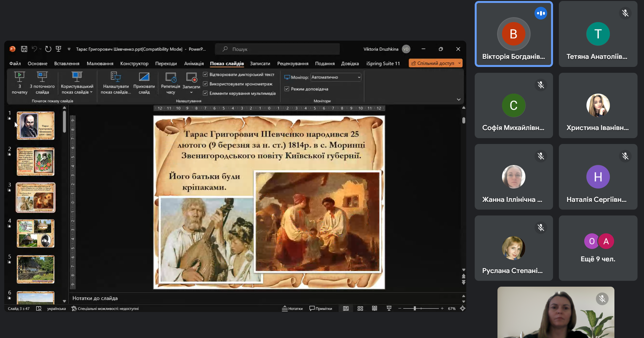The height and width of the screenshot is (338, 644).
Task: Start slideshow from current slide (З поточного слайда)
Action: click(42, 83)
